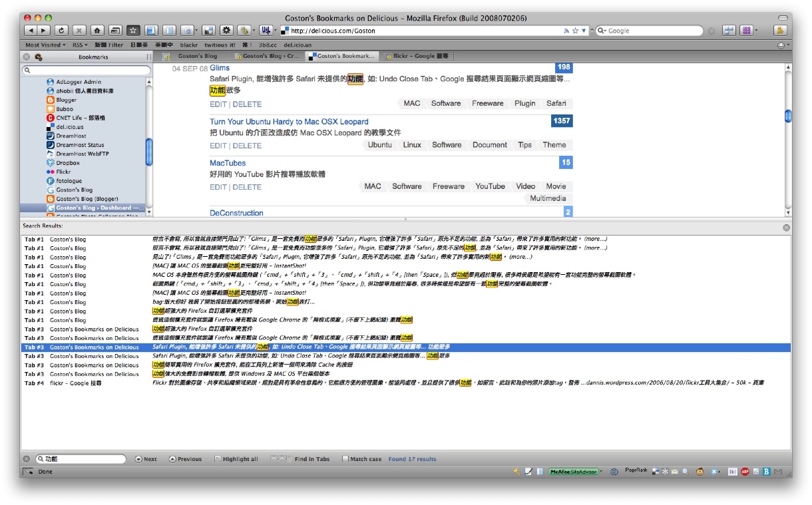Image resolution: width=812 pixels, height=505 pixels.
Task: Click the sidebar bookmarks search field
Action: [x=87, y=70]
